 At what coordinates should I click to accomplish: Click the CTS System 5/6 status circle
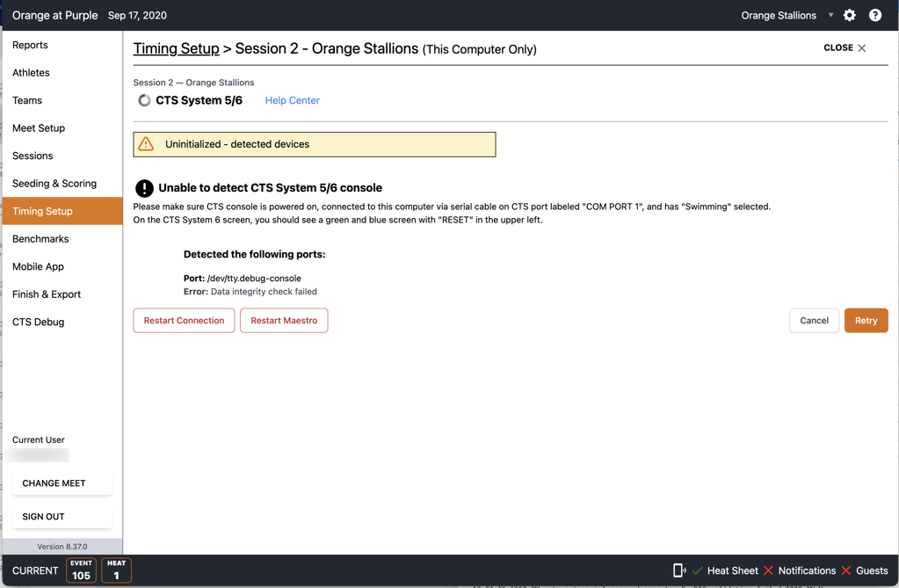tap(143, 100)
